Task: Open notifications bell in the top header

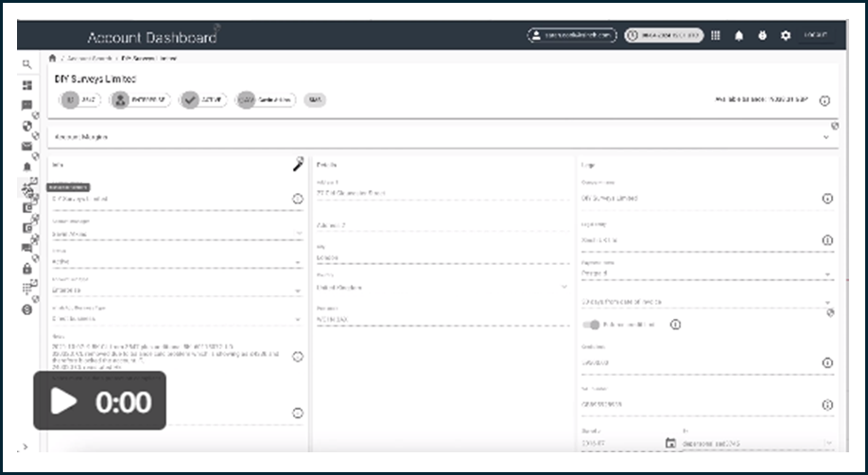Action: point(738,35)
